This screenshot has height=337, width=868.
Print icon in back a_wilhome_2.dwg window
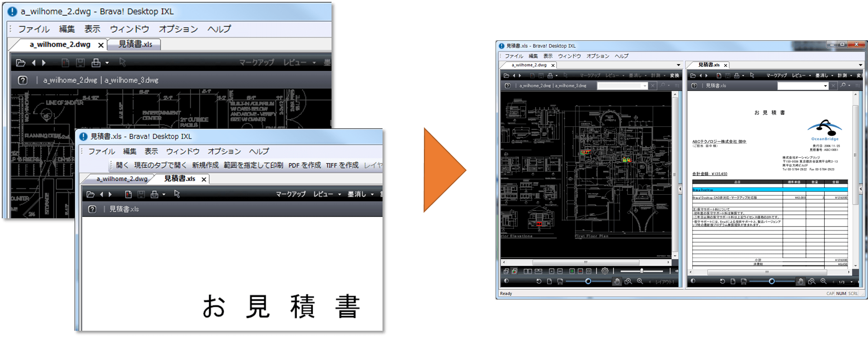click(x=96, y=62)
